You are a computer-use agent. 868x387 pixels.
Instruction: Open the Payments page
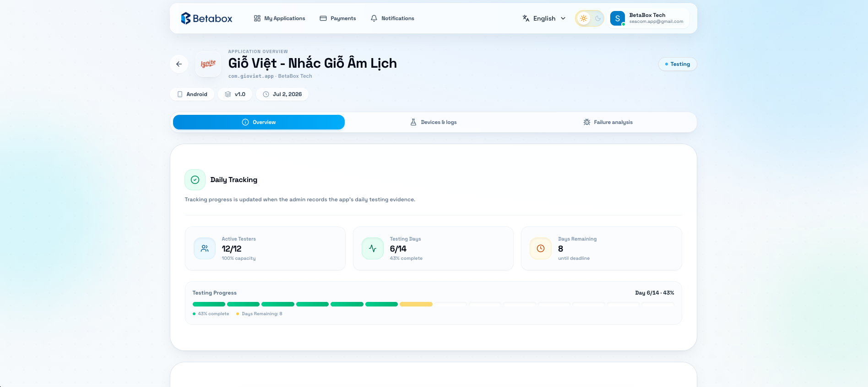[x=338, y=18]
